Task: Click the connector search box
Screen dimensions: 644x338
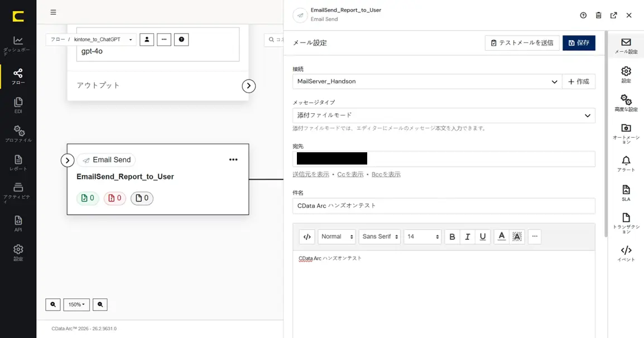Action: point(274,40)
